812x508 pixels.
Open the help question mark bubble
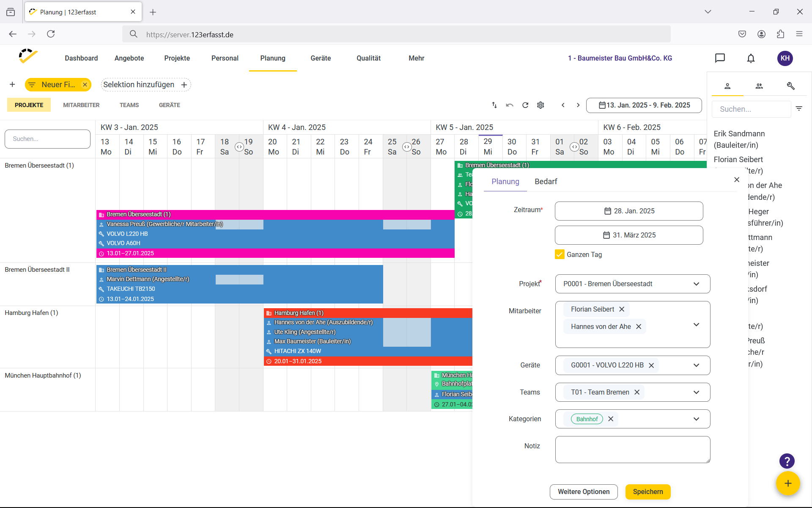[787, 461]
